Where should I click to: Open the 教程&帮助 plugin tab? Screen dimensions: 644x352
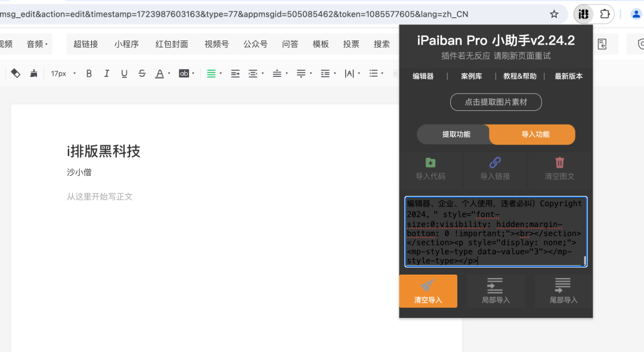point(520,76)
